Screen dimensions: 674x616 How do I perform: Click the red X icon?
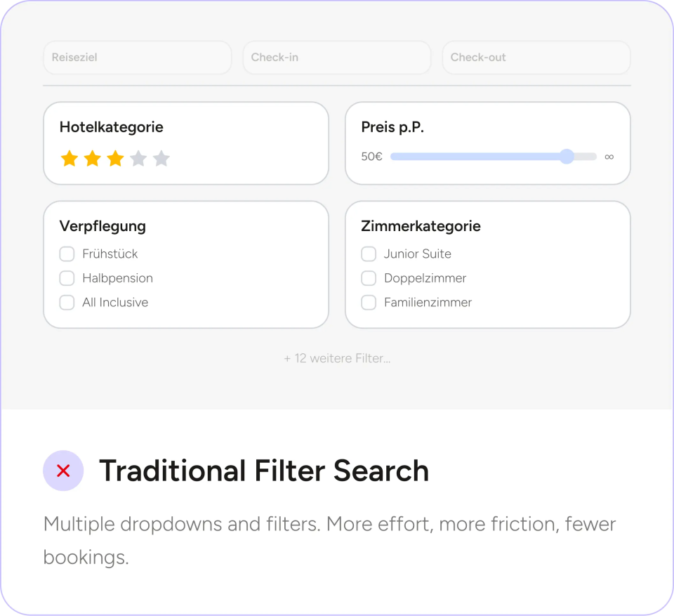click(63, 471)
